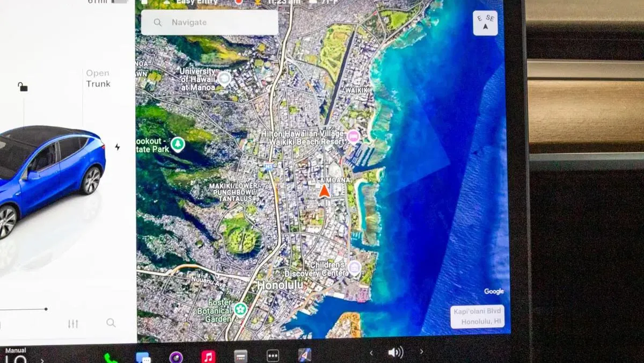Viewport: 644px width, 363px height.
Task: Select Foster Botanical Garden marker
Action: pyautogui.click(x=241, y=309)
